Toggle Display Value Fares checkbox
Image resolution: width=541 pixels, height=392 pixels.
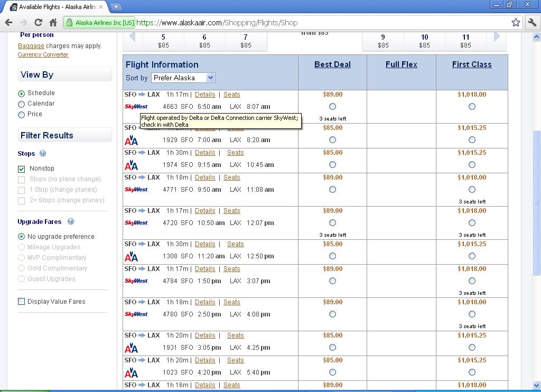21,301
